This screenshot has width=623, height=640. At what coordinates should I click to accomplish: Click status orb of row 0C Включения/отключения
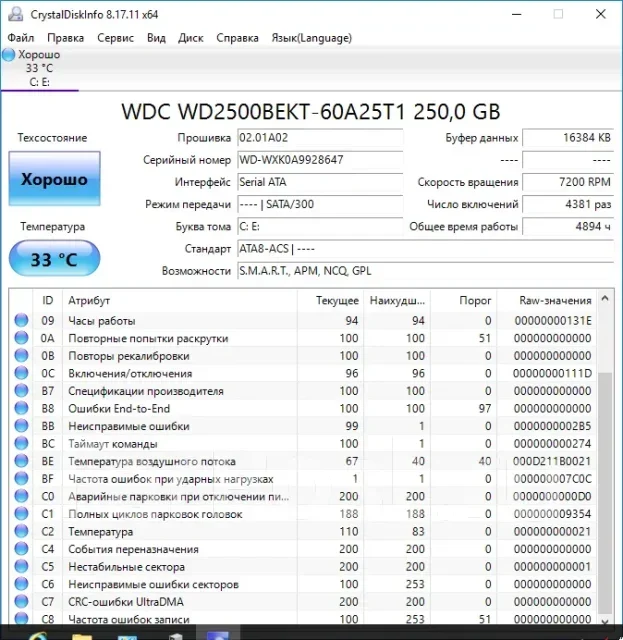(x=21, y=373)
